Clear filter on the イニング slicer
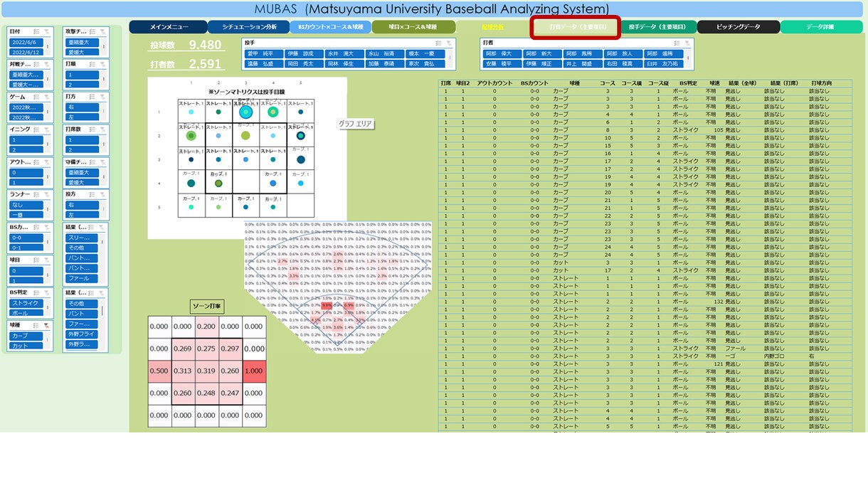 [48, 129]
